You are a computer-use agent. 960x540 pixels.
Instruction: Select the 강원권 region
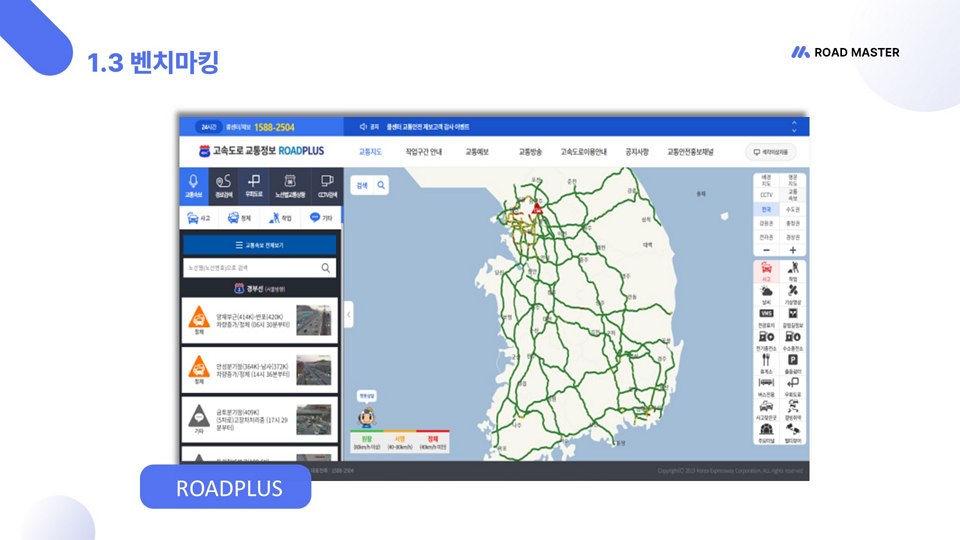pyautogui.click(x=766, y=223)
